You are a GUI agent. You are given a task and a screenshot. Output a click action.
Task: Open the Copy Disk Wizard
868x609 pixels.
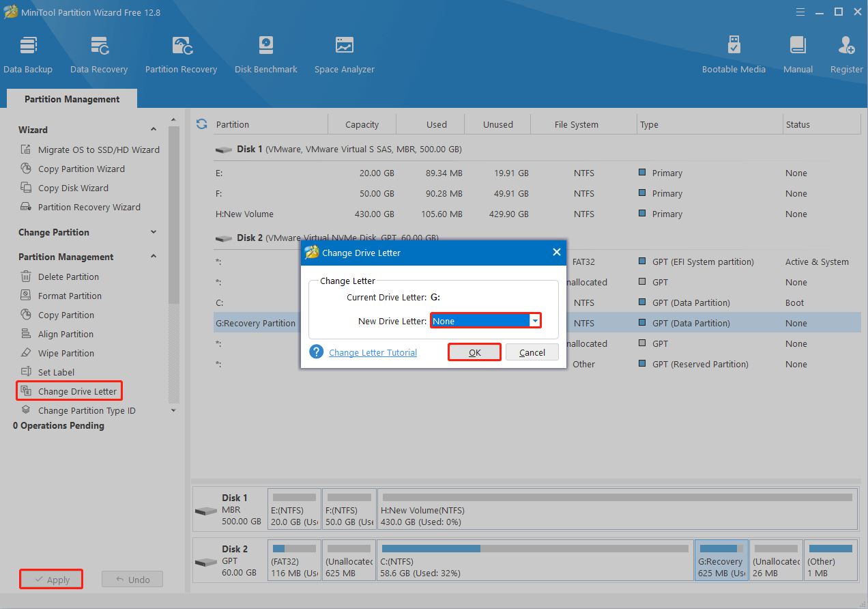pos(65,188)
